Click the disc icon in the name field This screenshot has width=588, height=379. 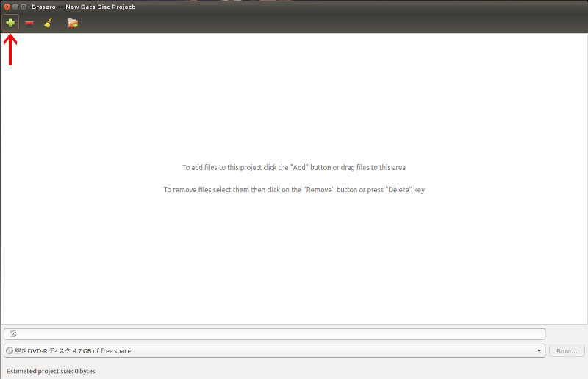(12, 333)
